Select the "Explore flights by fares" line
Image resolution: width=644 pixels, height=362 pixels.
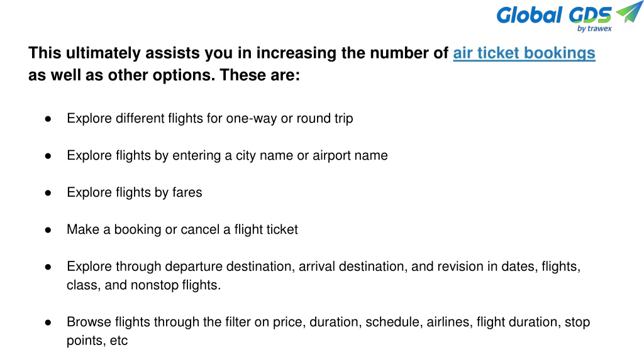pos(135,192)
